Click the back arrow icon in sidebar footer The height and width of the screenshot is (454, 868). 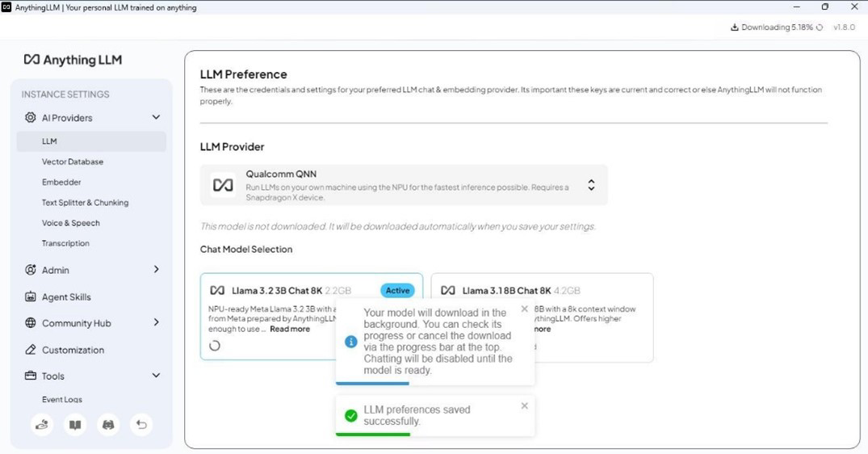141,425
